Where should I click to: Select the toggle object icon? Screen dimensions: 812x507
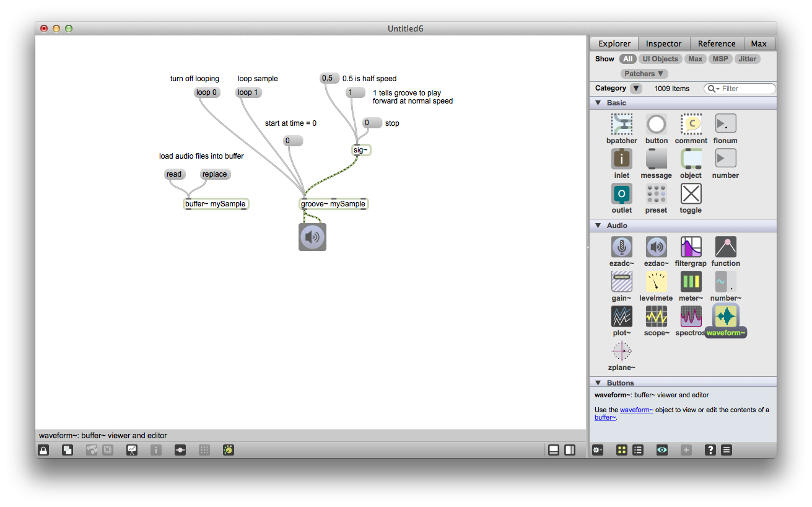691,193
